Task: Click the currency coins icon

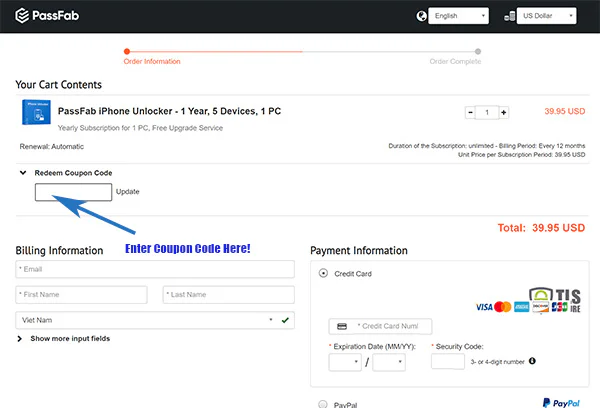Action: pos(509,16)
